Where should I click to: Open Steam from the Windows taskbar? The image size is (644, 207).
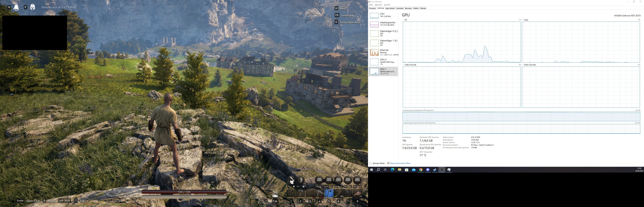pos(435,170)
